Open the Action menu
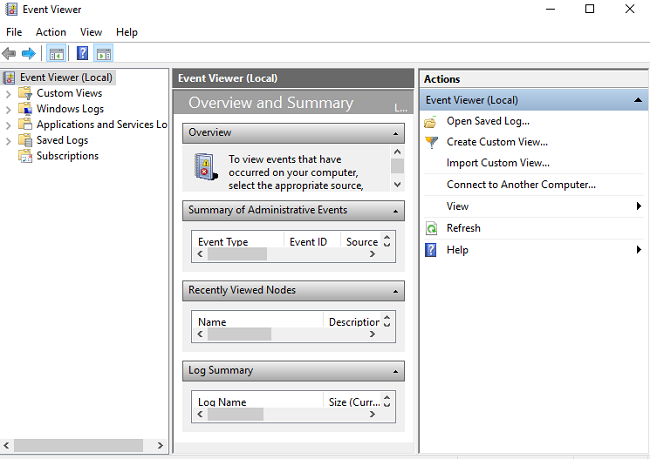The width and height of the screenshot is (650, 459). click(51, 32)
